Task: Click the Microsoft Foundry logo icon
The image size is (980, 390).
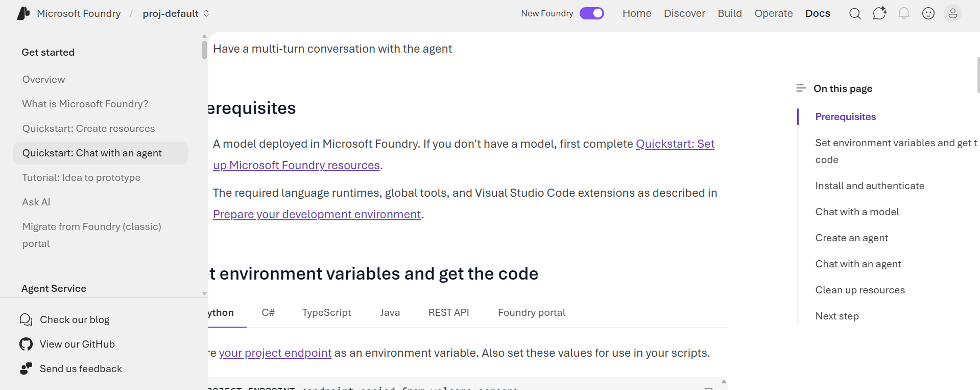Action: pos(23,13)
